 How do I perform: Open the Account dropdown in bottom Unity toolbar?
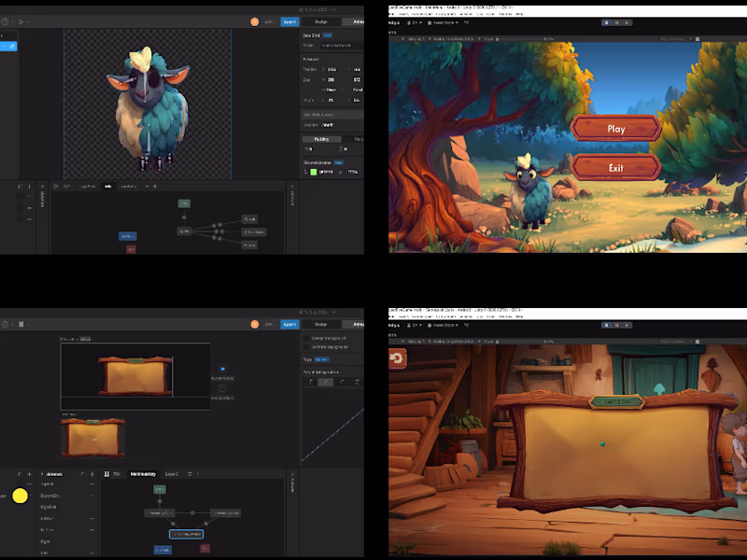tap(415, 325)
